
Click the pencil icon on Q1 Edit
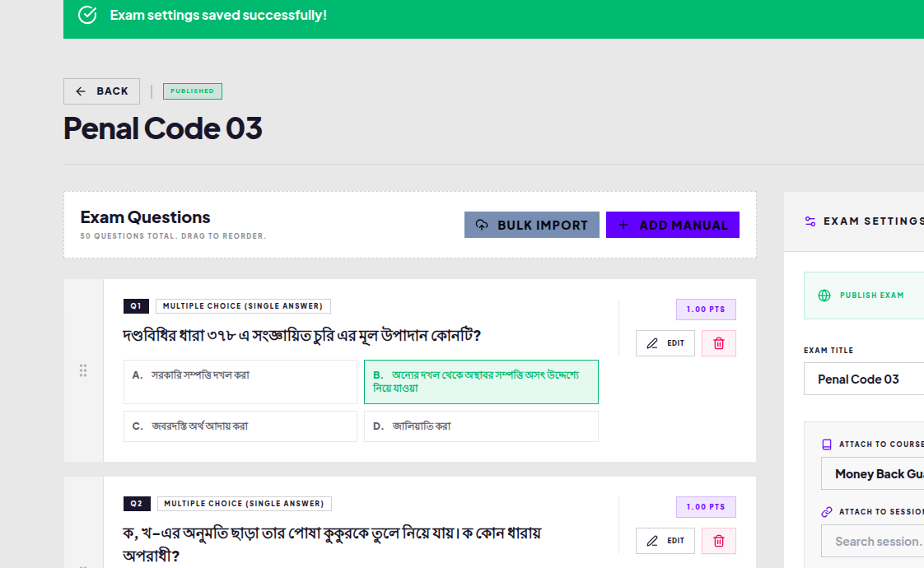tap(652, 343)
